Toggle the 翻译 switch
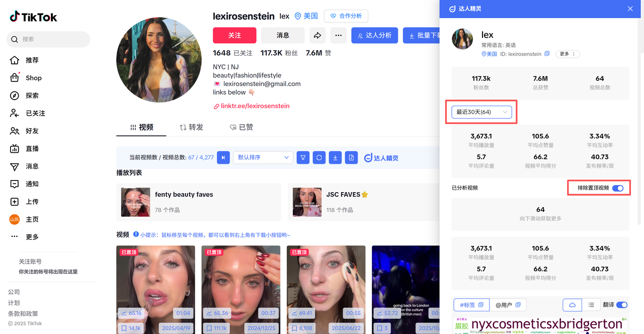The image size is (644, 334). [x=621, y=305]
